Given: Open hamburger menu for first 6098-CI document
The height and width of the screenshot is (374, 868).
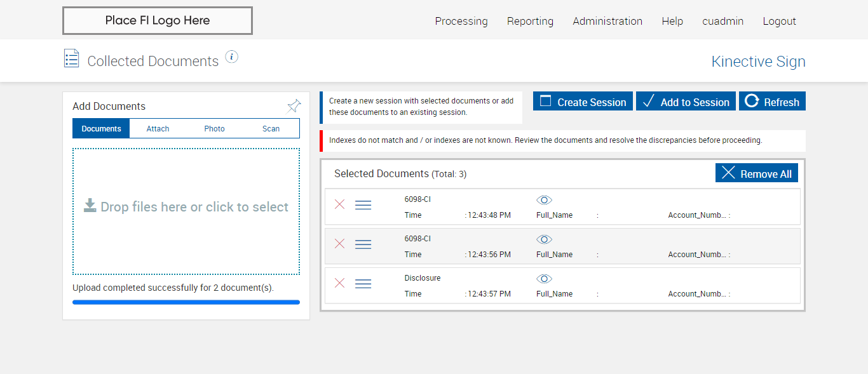Looking at the screenshot, I should point(363,205).
